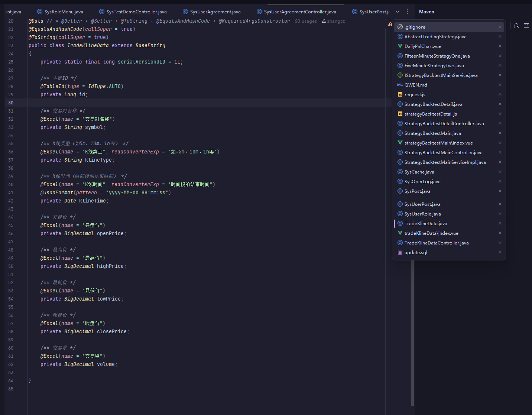Viewport: 532px width, 415px height.
Task: Close .gitignore from the tab list
Action: pyautogui.click(x=500, y=27)
